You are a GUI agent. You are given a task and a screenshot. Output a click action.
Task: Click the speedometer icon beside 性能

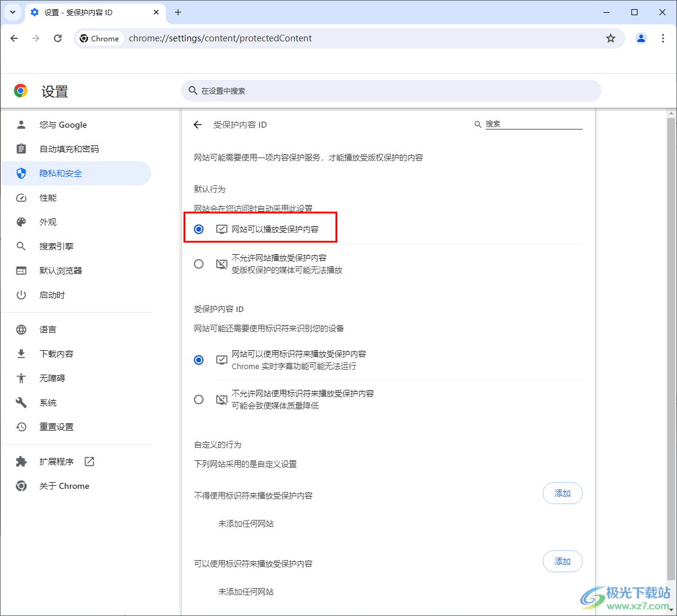pyautogui.click(x=21, y=198)
